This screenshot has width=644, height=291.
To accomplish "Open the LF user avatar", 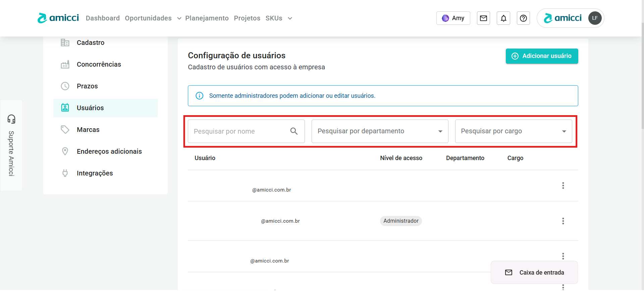I will click(x=595, y=18).
